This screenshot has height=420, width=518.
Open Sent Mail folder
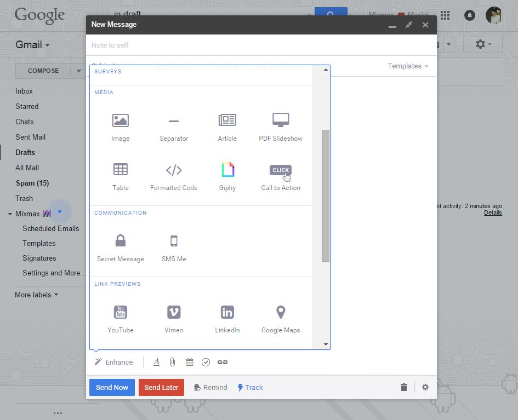(30, 137)
